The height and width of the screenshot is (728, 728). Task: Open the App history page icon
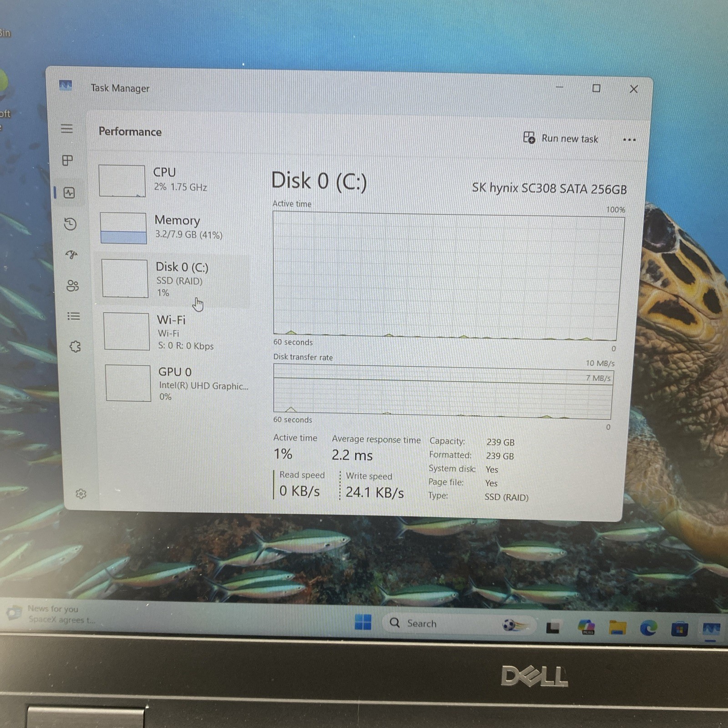click(x=70, y=224)
